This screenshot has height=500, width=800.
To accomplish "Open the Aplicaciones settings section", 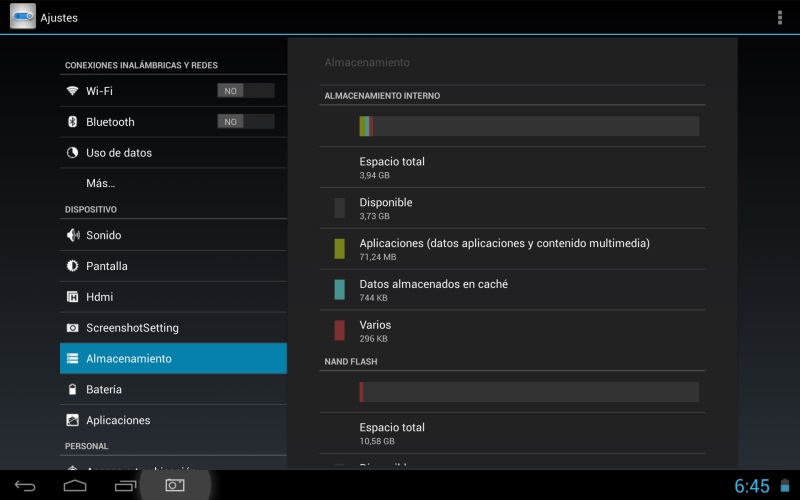I will click(x=118, y=420).
